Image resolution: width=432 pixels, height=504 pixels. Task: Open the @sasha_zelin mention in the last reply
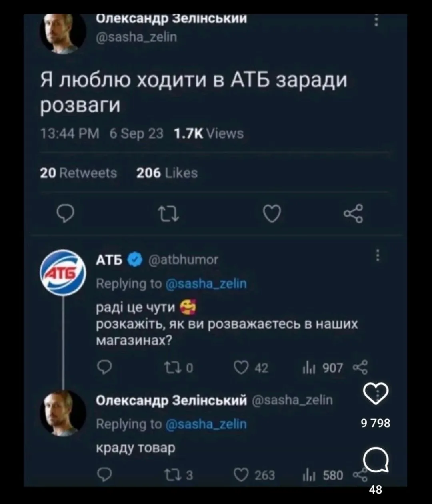[206, 424]
